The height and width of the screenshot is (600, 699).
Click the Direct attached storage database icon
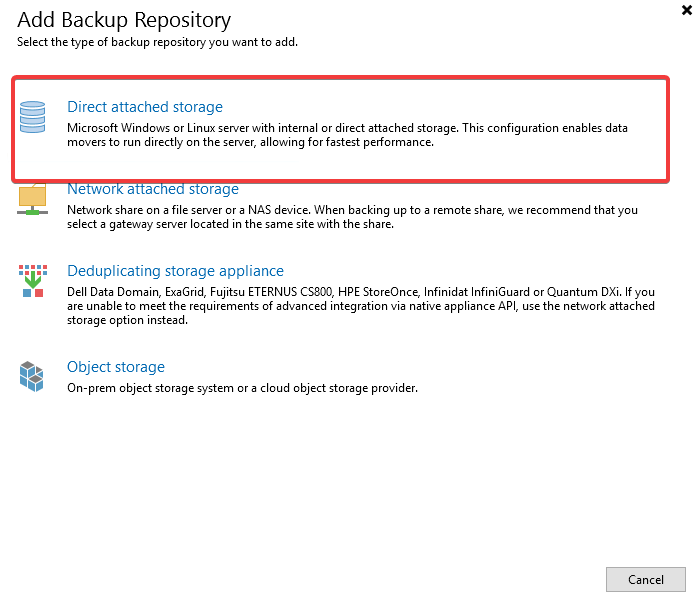click(x=33, y=117)
